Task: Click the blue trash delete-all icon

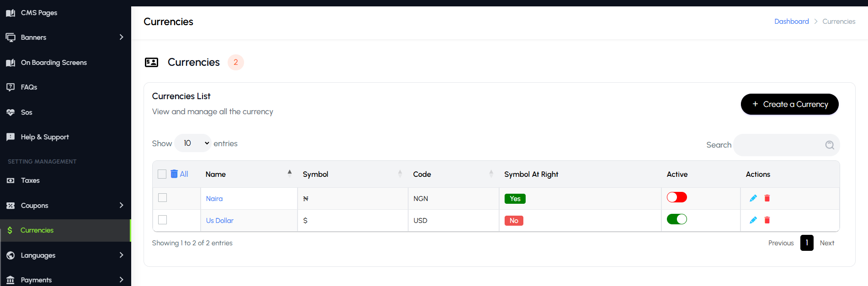Action: click(x=174, y=174)
